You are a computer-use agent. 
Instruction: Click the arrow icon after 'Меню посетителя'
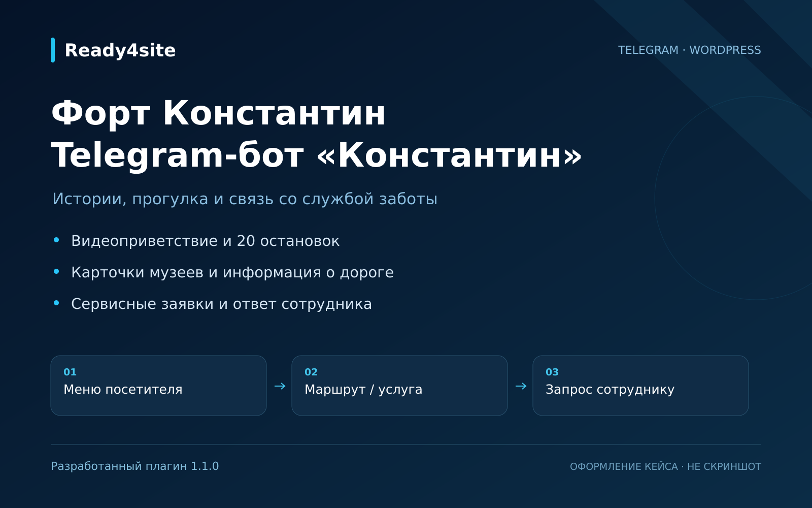pyautogui.click(x=280, y=386)
